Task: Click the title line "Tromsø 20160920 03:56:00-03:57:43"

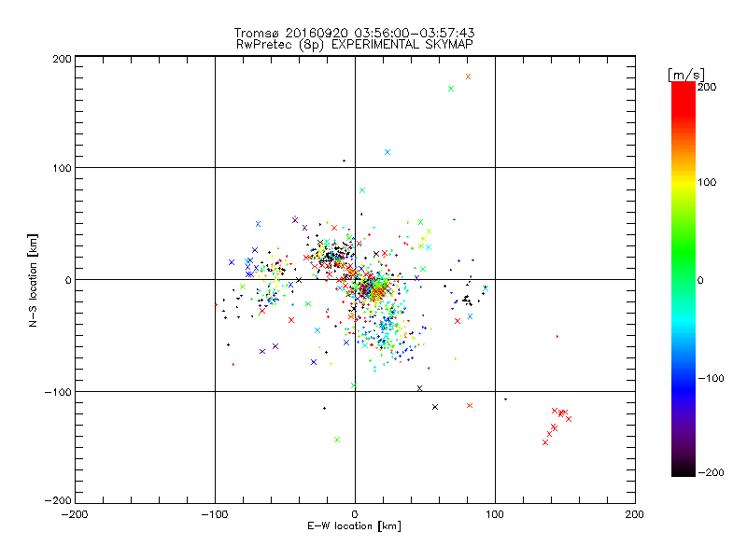Action: (354, 33)
